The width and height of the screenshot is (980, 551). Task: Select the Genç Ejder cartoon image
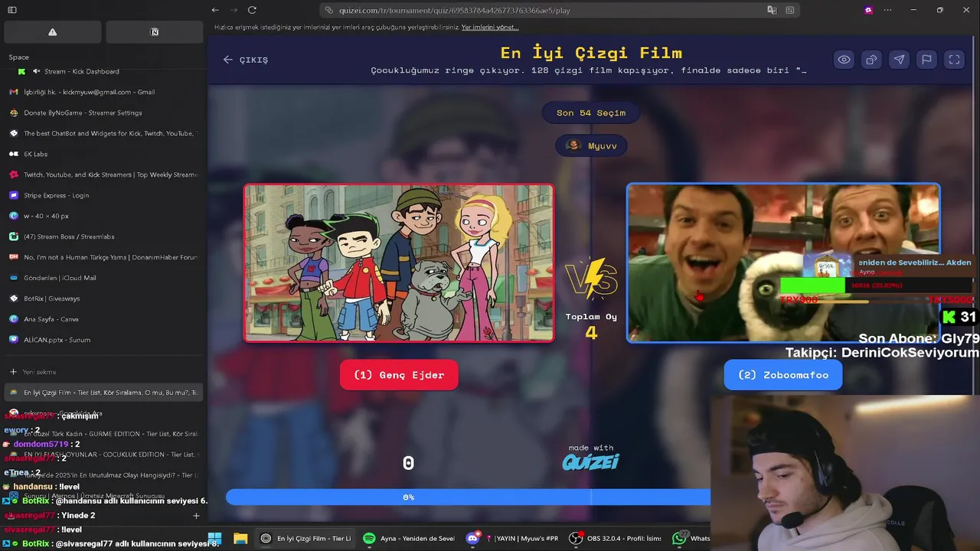click(399, 262)
